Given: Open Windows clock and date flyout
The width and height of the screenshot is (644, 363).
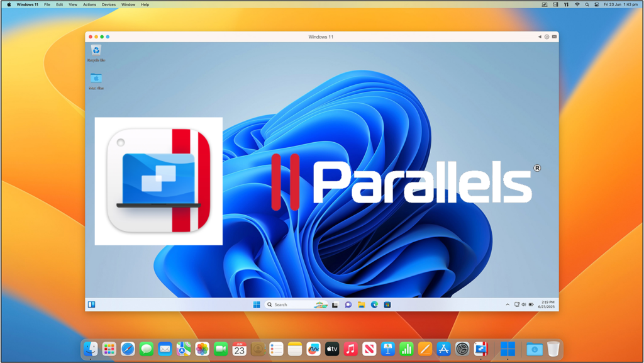Looking at the screenshot, I should pyautogui.click(x=547, y=304).
